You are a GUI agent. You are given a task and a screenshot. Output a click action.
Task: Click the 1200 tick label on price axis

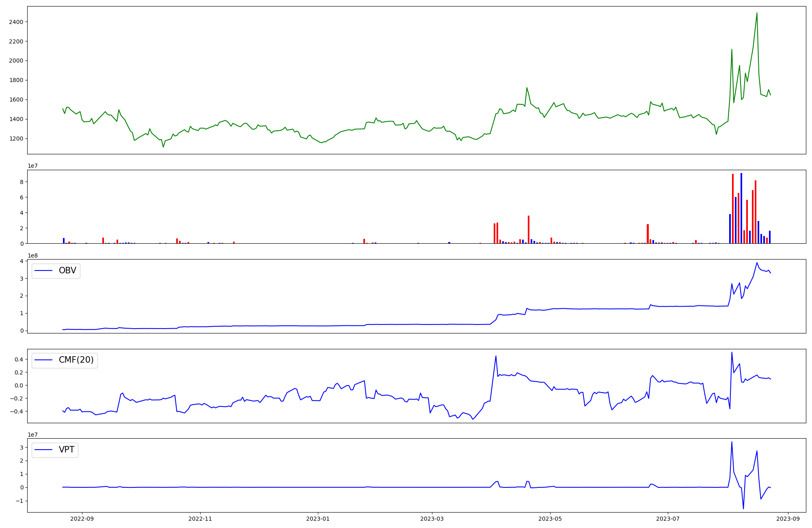[x=17, y=139]
